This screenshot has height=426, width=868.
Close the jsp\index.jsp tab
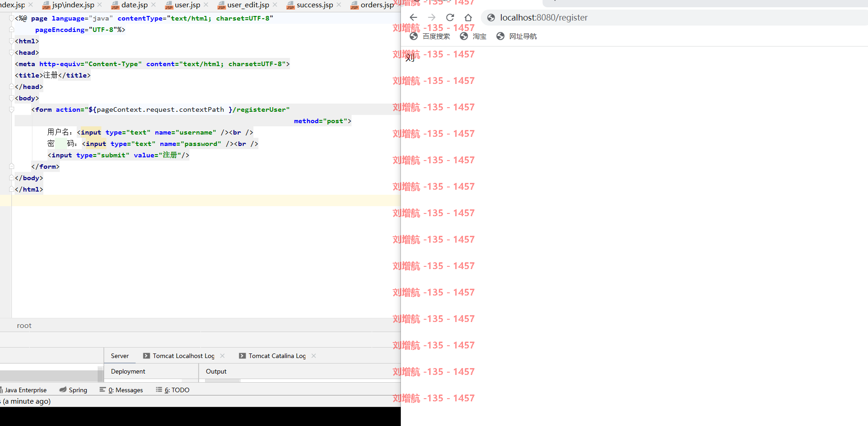[x=100, y=5]
